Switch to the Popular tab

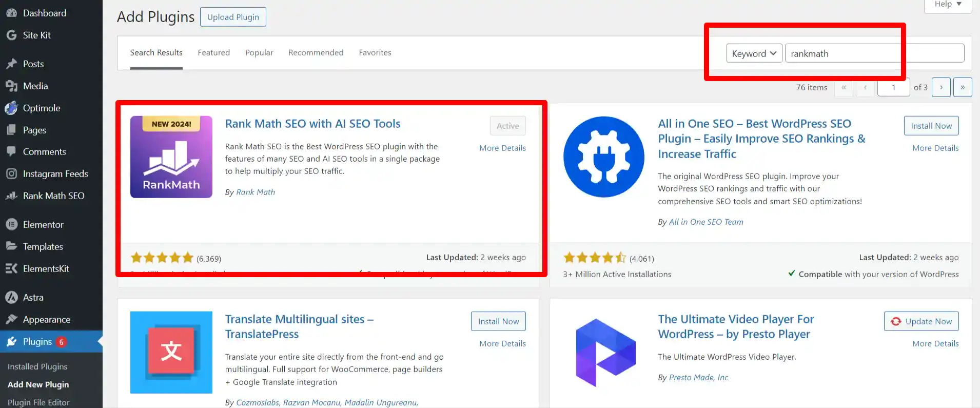[259, 52]
